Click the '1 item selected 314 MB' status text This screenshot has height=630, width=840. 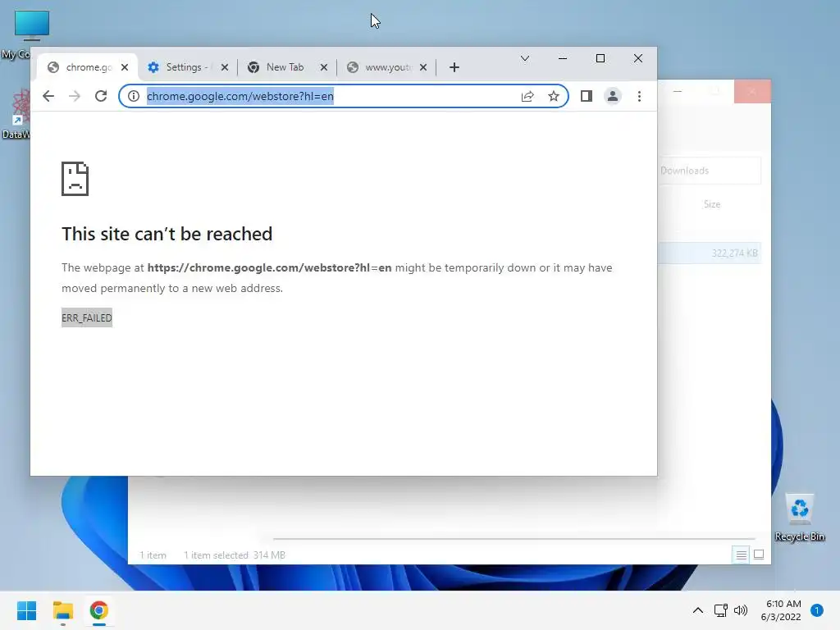(x=234, y=555)
